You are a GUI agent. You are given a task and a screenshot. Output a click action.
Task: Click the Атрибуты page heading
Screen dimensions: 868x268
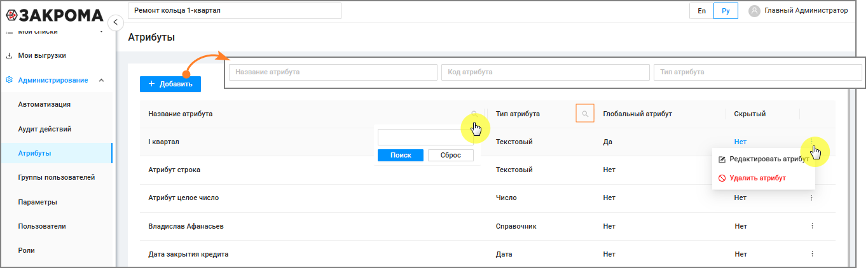click(151, 37)
